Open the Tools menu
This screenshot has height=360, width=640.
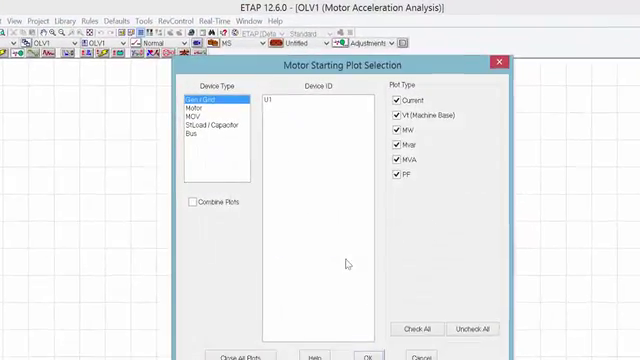144,21
